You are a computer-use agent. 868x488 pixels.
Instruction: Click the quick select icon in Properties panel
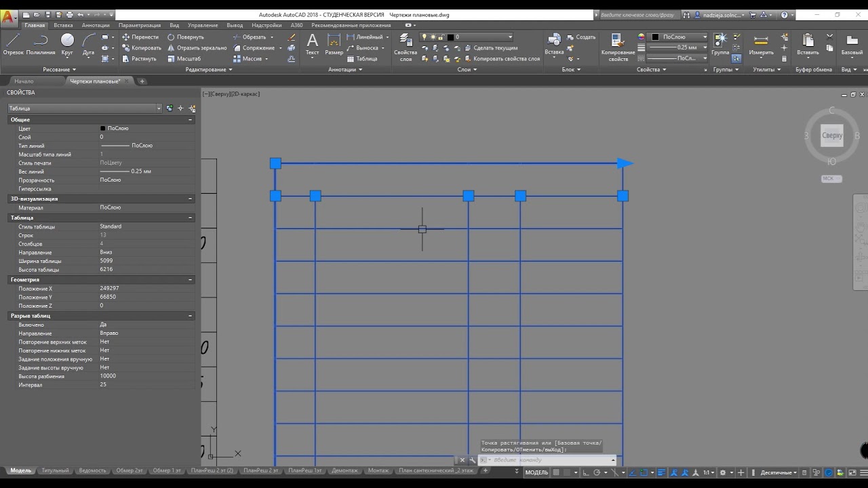tap(192, 108)
